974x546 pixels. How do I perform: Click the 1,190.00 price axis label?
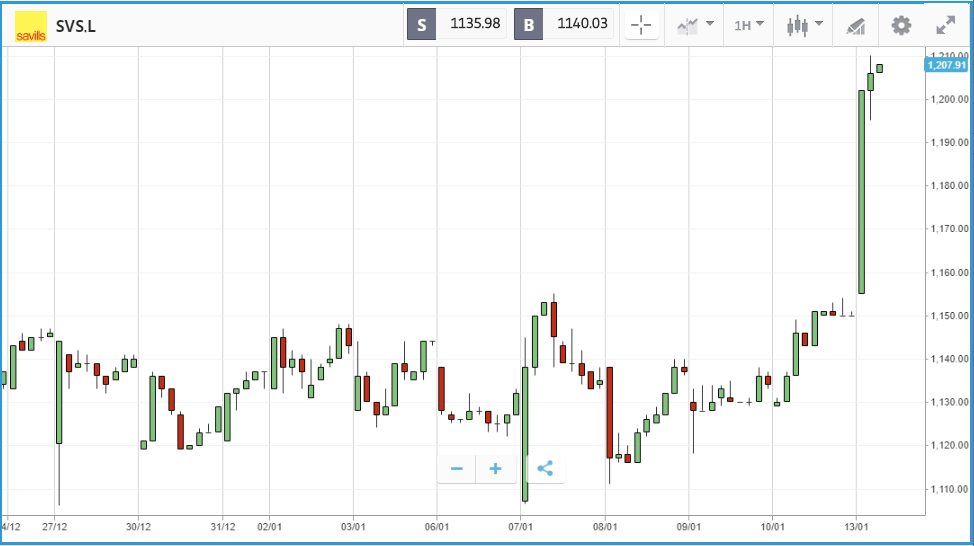(949, 142)
